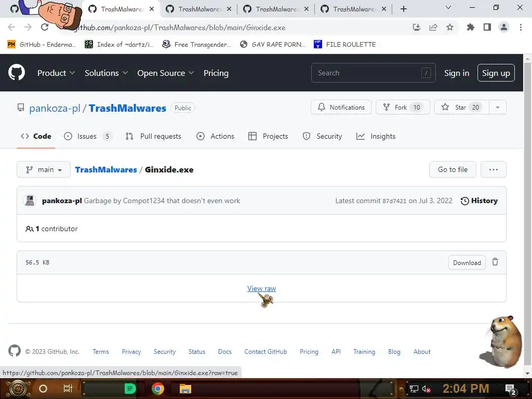Viewport: 532px width, 399px height.
Task: Click the View raw link
Action: pyautogui.click(x=262, y=288)
